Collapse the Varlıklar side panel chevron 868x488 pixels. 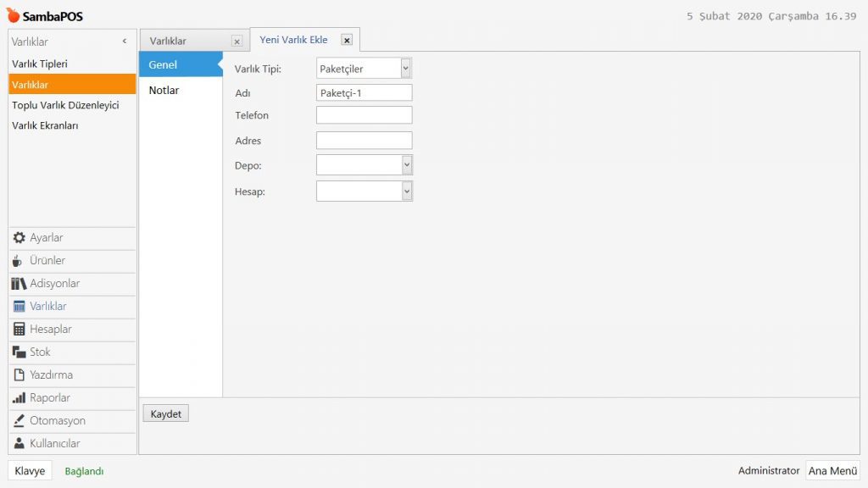[x=125, y=42]
